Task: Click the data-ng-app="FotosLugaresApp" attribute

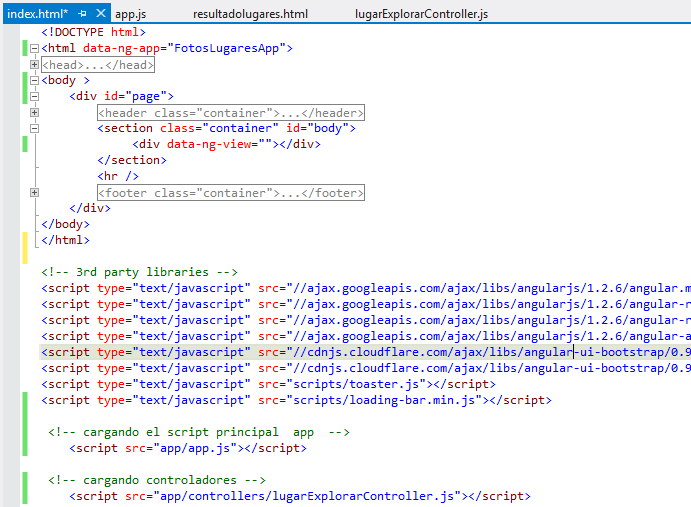Action: [x=184, y=48]
